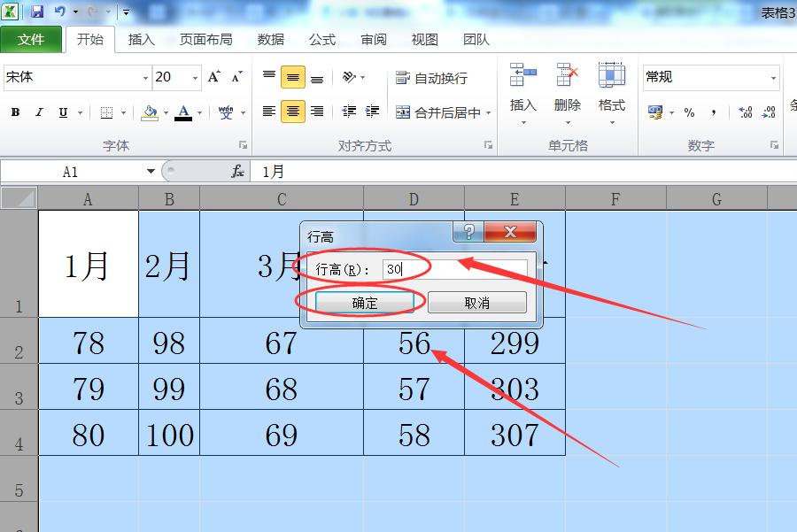797x532 pixels.
Task: Pick the fill color under the bucket icon
Action: [x=151, y=112]
